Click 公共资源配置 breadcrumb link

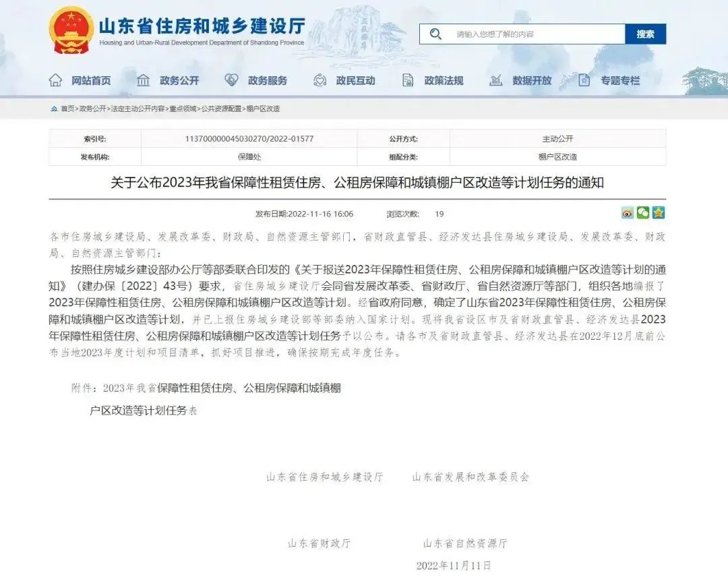pos(222,109)
